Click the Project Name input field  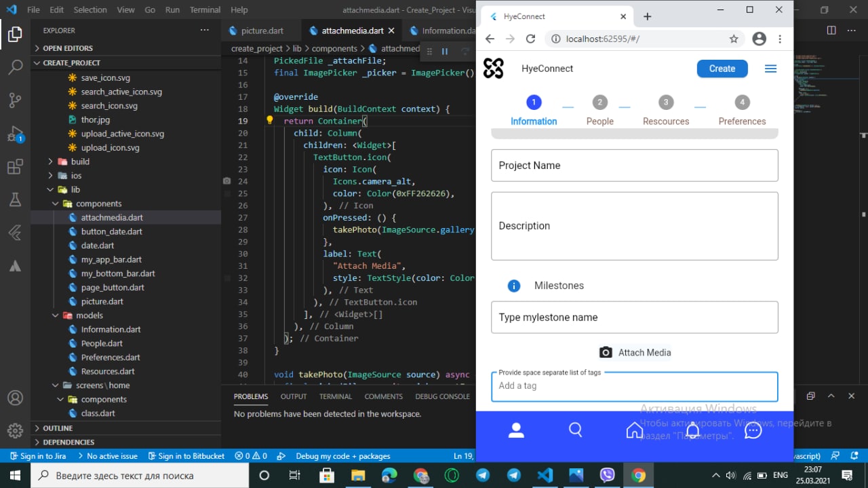[x=634, y=166]
